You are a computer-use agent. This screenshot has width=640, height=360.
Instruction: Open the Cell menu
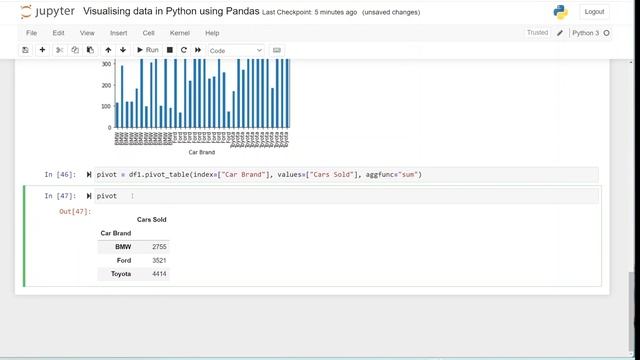[148, 33]
